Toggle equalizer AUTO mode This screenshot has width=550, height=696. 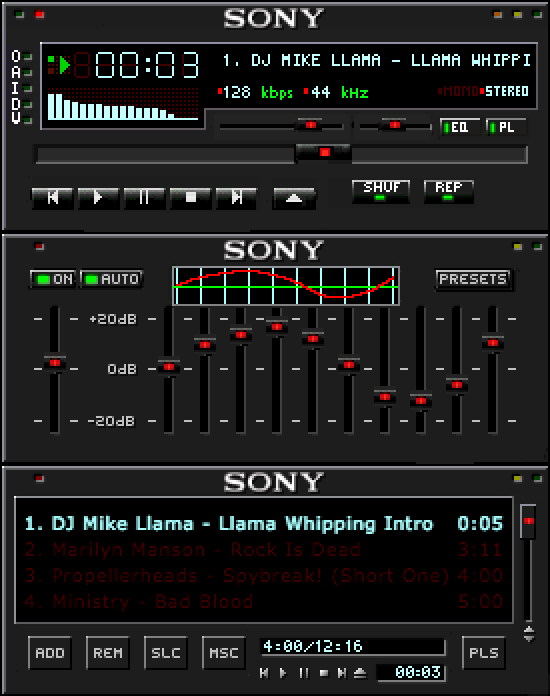click(x=112, y=279)
